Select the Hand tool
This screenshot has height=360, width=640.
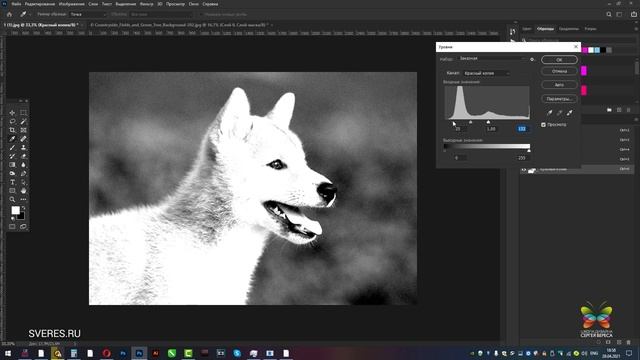tap(23, 191)
